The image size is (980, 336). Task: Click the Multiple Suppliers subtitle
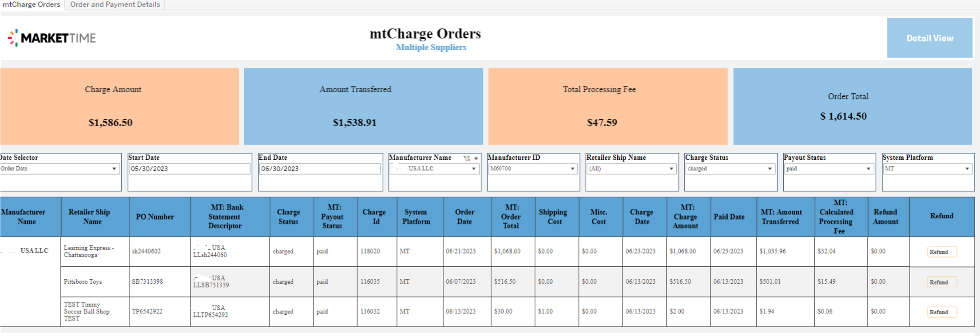coord(431,47)
